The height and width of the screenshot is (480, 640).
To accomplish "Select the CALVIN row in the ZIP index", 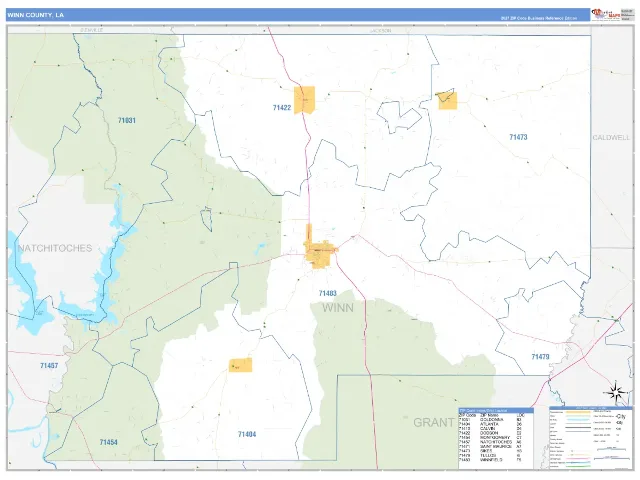I will click(x=492, y=429).
